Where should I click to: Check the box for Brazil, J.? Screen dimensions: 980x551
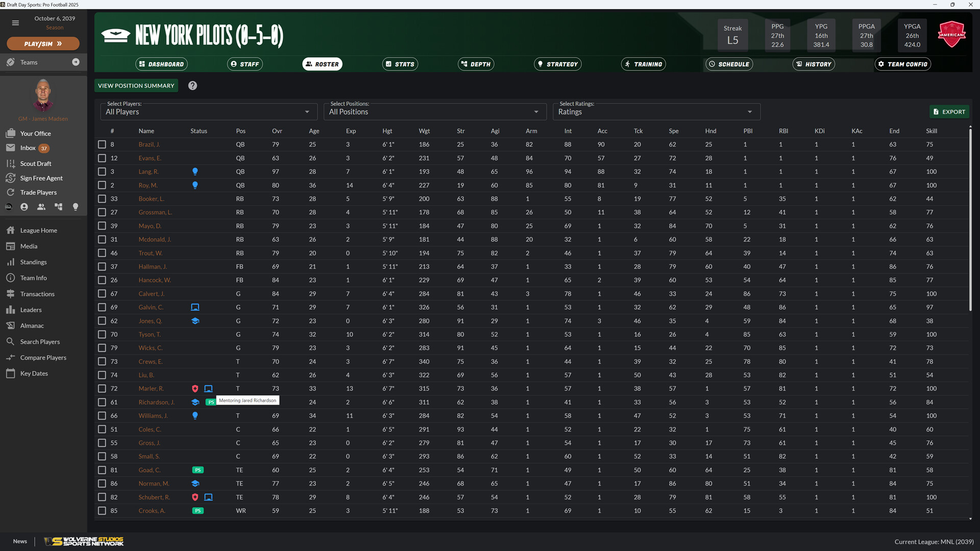[x=102, y=145]
